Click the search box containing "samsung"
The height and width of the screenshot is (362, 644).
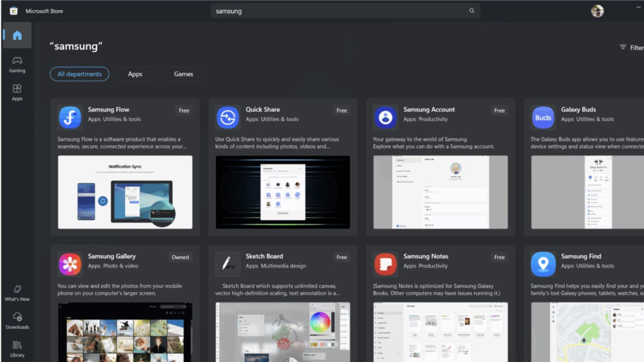click(345, 11)
